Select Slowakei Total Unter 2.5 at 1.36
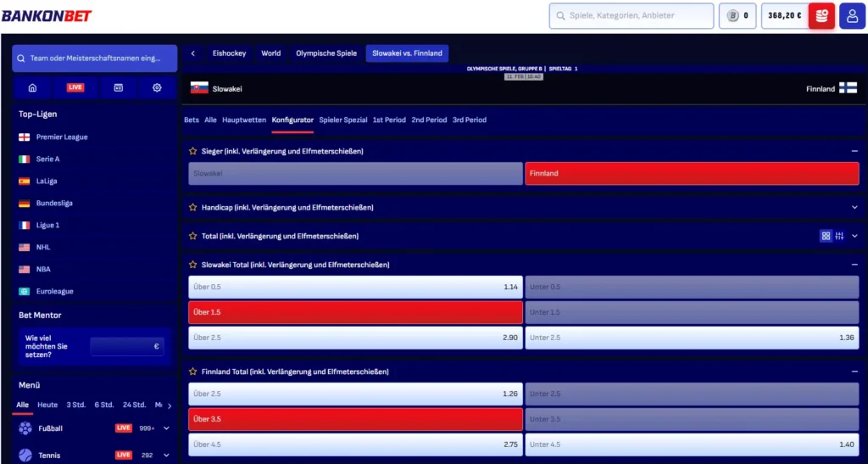Screen dimensions: 868x464 692,338
